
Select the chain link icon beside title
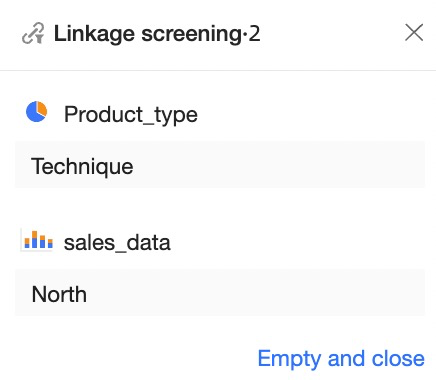(x=33, y=33)
